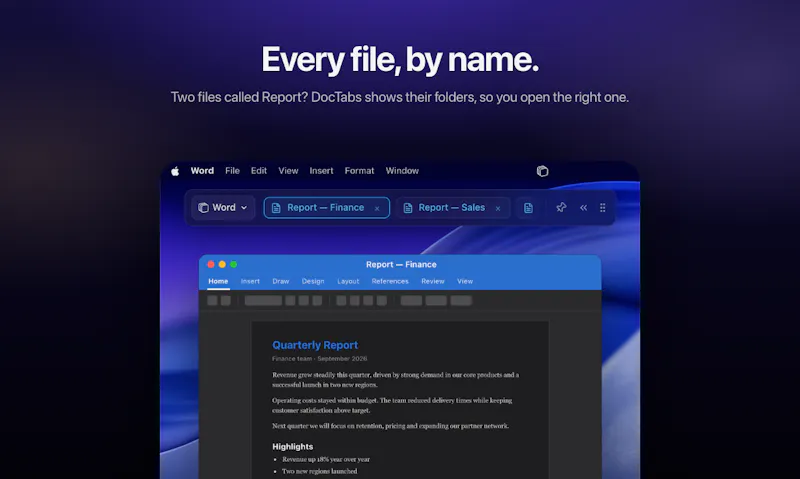Click the Highlights subheading

292,446
